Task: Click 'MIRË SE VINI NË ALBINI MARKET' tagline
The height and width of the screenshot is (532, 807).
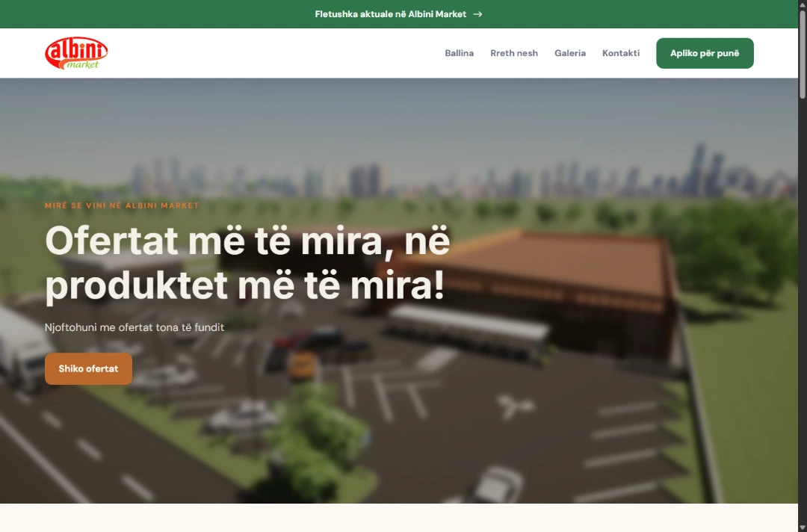Action: [x=122, y=205]
